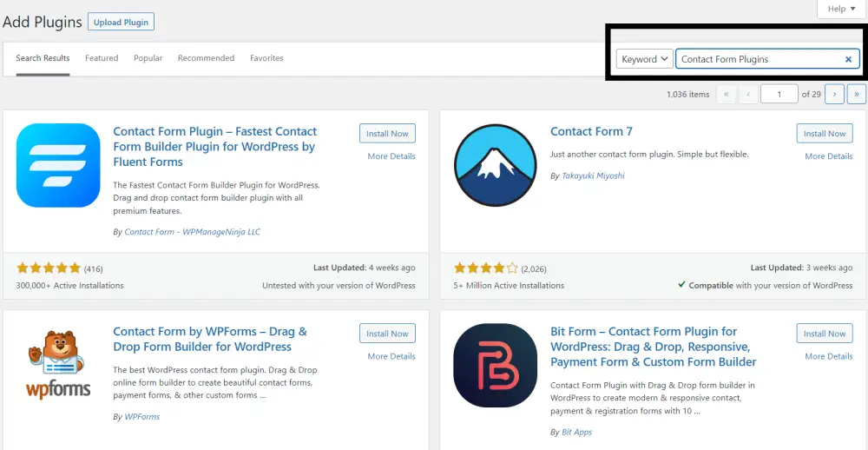This screenshot has height=450, width=868.
Task: Switch to the Search Results tab
Action: coord(43,58)
